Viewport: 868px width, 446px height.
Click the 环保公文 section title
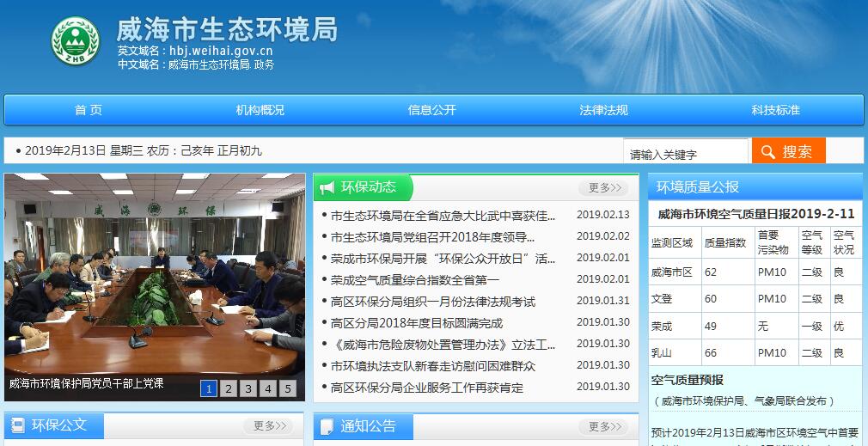(59, 425)
